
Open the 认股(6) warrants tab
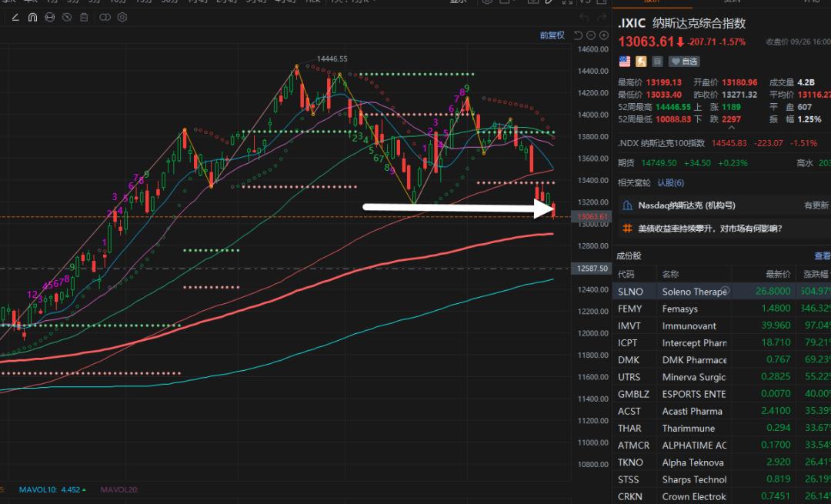click(x=670, y=182)
